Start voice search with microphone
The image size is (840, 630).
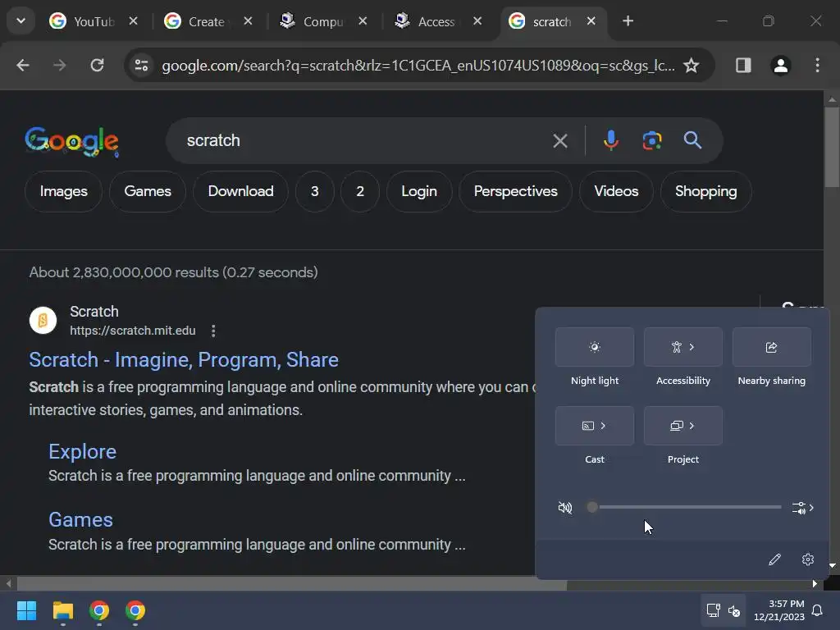(x=610, y=140)
